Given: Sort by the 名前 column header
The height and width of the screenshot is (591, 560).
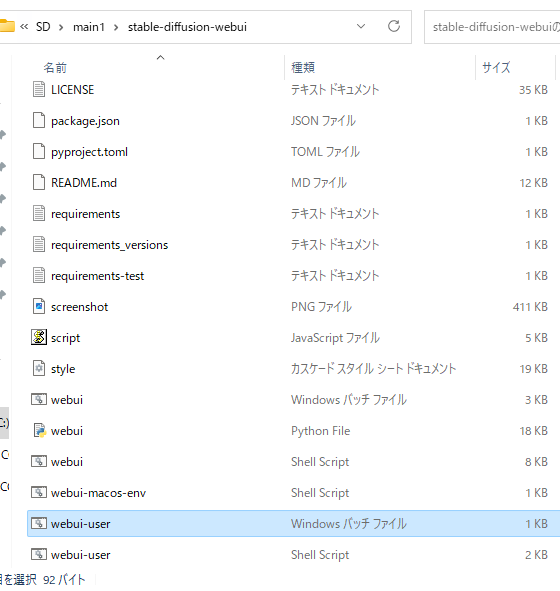Looking at the screenshot, I should [x=55, y=68].
